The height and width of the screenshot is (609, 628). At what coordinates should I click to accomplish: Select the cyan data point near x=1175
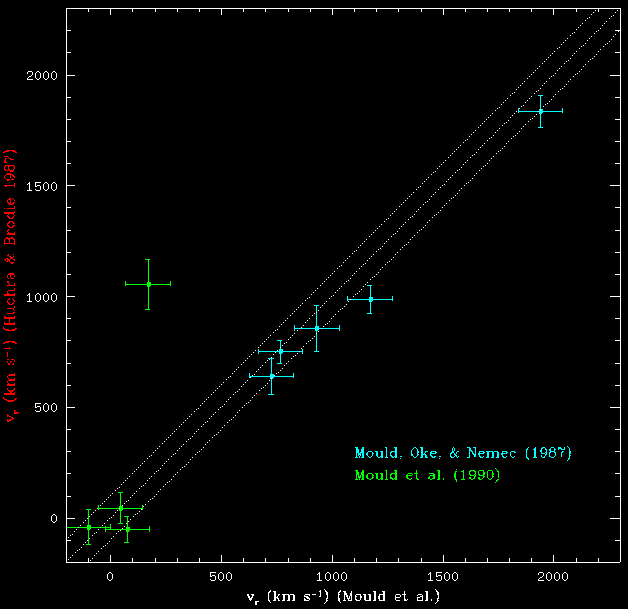pyautogui.click(x=370, y=299)
